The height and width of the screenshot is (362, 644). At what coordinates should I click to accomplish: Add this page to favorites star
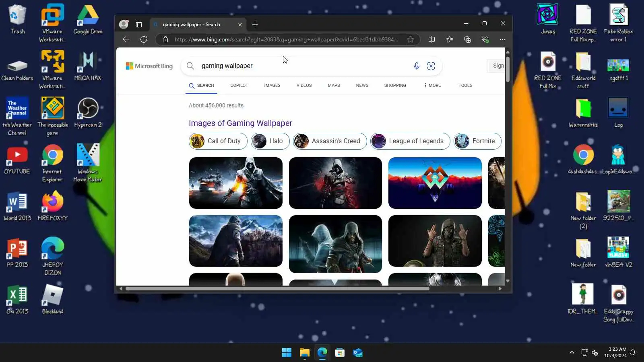coord(411,39)
